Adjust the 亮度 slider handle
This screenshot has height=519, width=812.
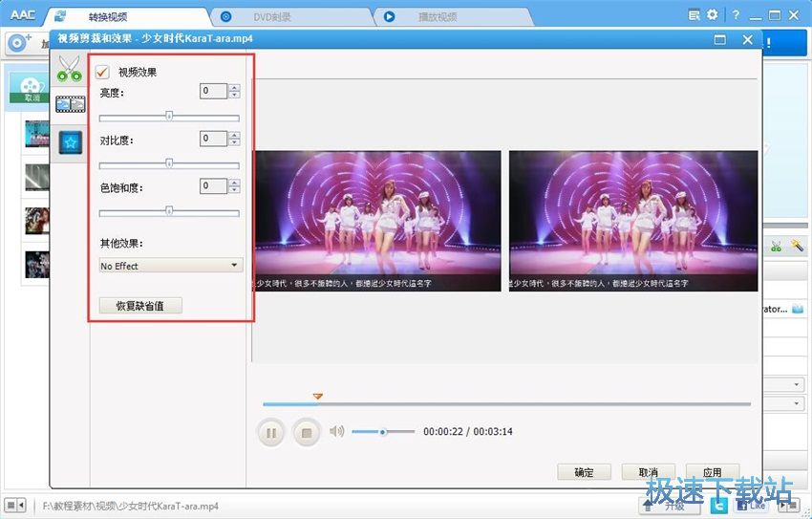point(169,116)
